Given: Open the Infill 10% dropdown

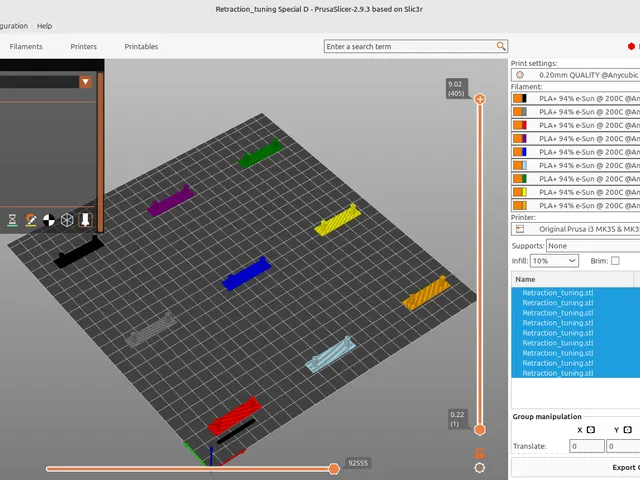Looking at the screenshot, I should coord(554,261).
